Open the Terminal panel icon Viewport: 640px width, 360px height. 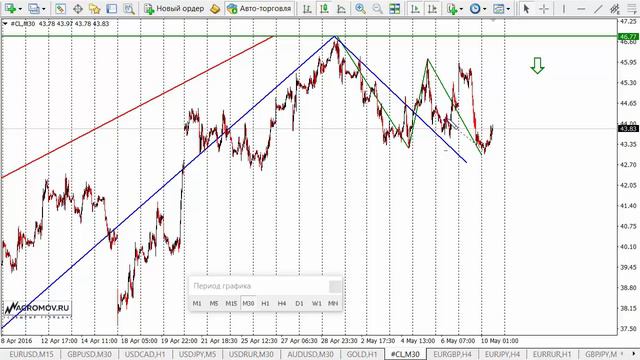coord(112,8)
